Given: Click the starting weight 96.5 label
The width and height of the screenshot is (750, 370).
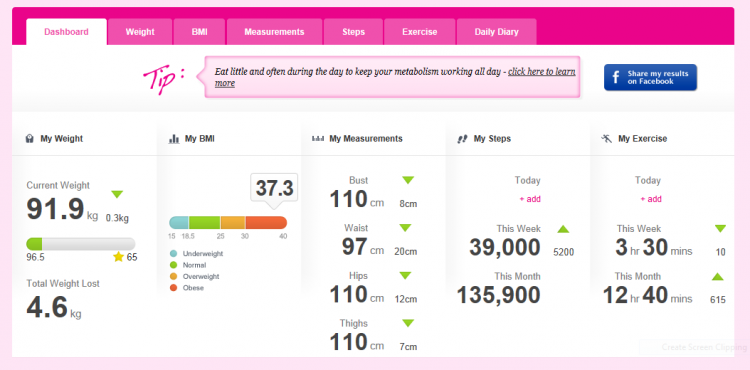Looking at the screenshot, I should [x=35, y=258].
